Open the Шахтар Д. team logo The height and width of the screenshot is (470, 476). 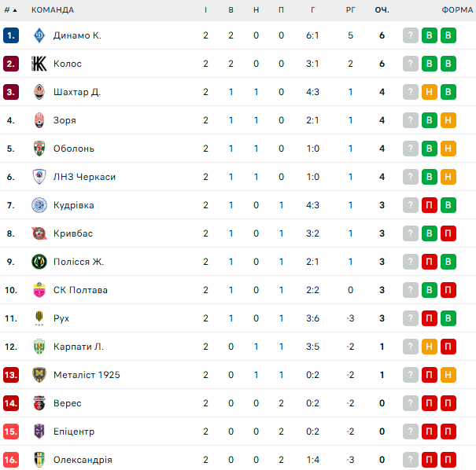point(39,92)
